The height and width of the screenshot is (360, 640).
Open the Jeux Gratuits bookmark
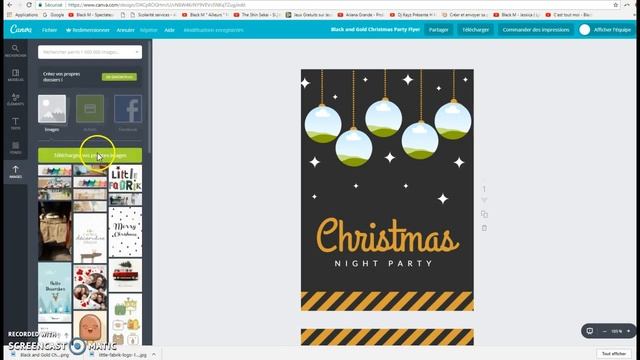pos(309,15)
